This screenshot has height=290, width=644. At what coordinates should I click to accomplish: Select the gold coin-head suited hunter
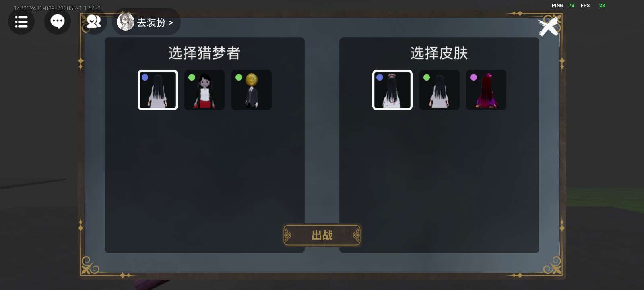pos(252,90)
